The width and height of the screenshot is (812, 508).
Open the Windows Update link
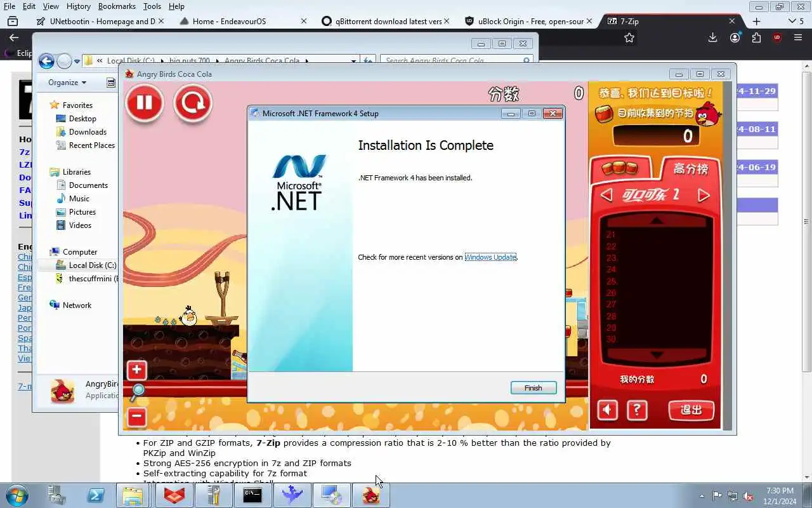pyautogui.click(x=490, y=257)
